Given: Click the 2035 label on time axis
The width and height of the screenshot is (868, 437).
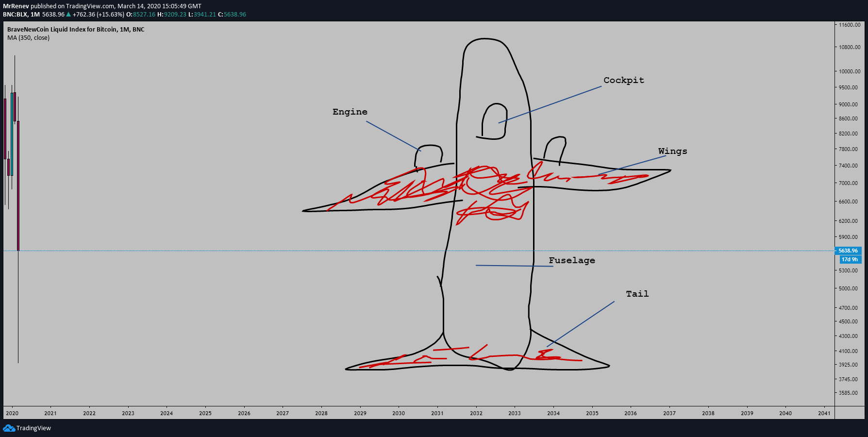Looking at the screenshot, I should point(592,413).
